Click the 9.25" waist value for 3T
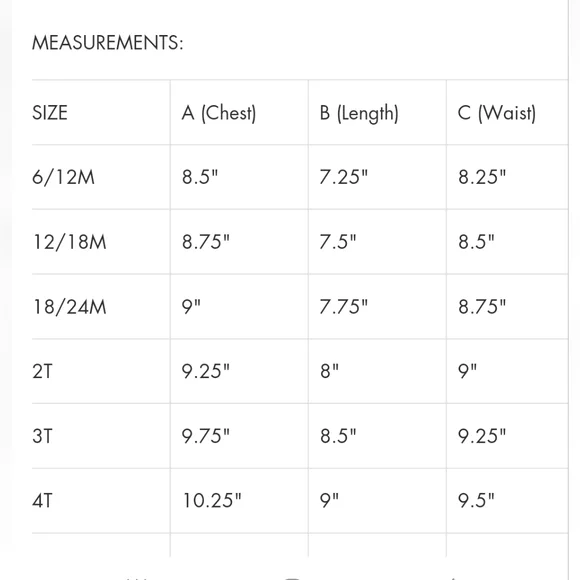This screenshot has width=580, height=580. [x=482, y=436]
